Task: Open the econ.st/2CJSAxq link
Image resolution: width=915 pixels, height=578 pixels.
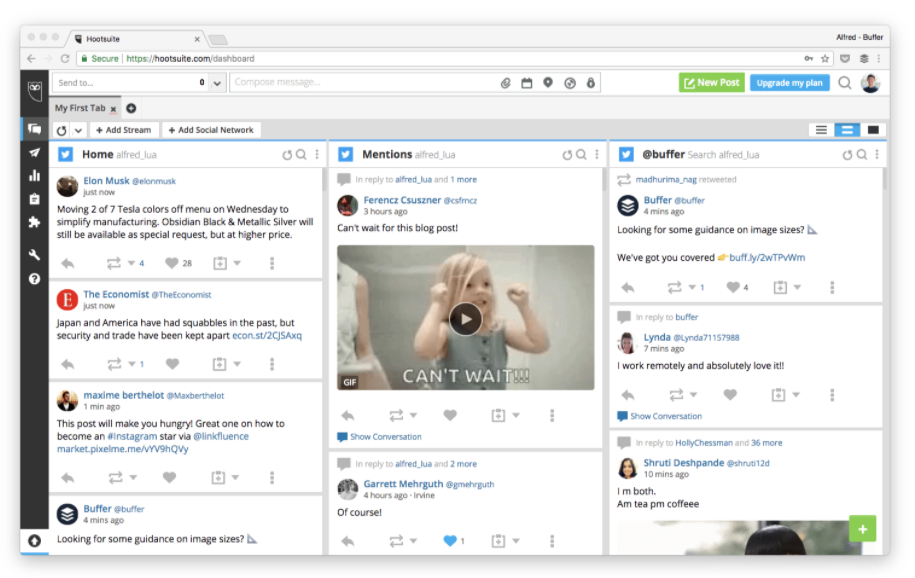Action: coord(267,336)
